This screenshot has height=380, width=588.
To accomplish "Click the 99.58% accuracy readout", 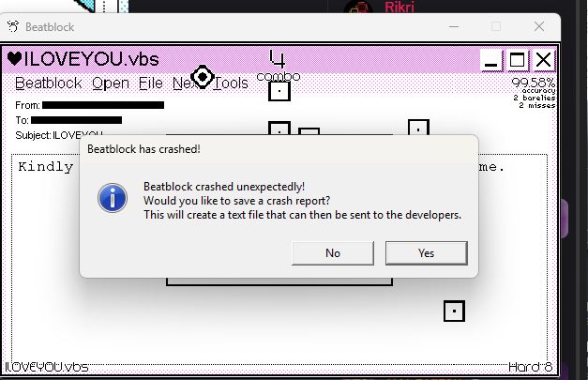I will point(534,83).
